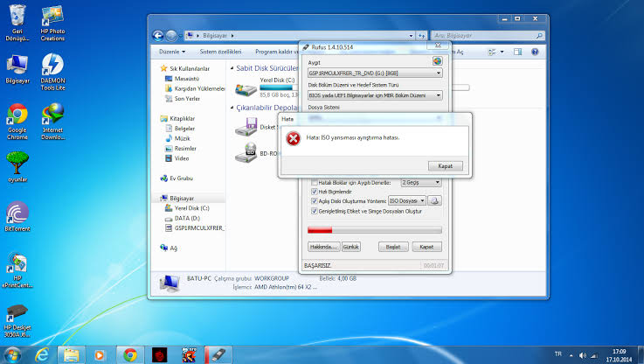Click Program kaldır toolbar item
The image size is (644, 364).
[x=277, y=52]
